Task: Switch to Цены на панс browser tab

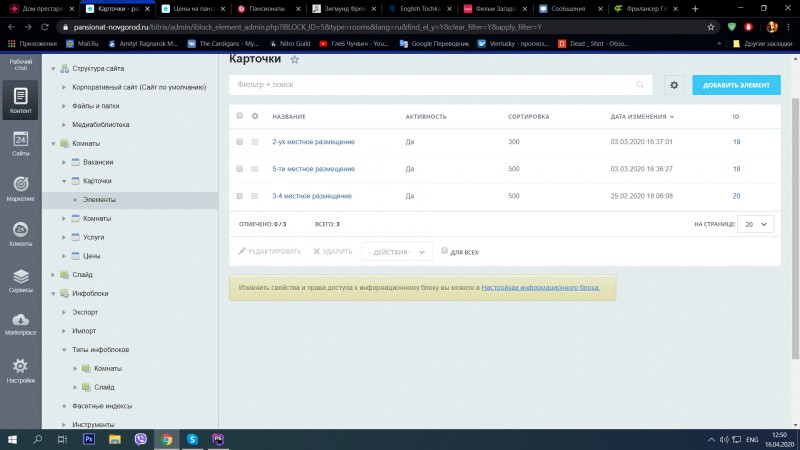Action: point(194,9)
